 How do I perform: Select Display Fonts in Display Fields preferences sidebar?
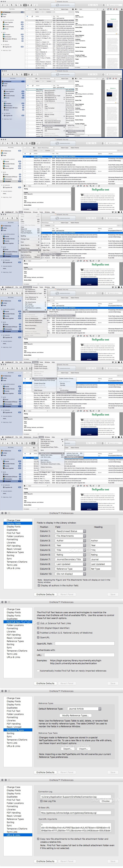click(x=13, y=527)
